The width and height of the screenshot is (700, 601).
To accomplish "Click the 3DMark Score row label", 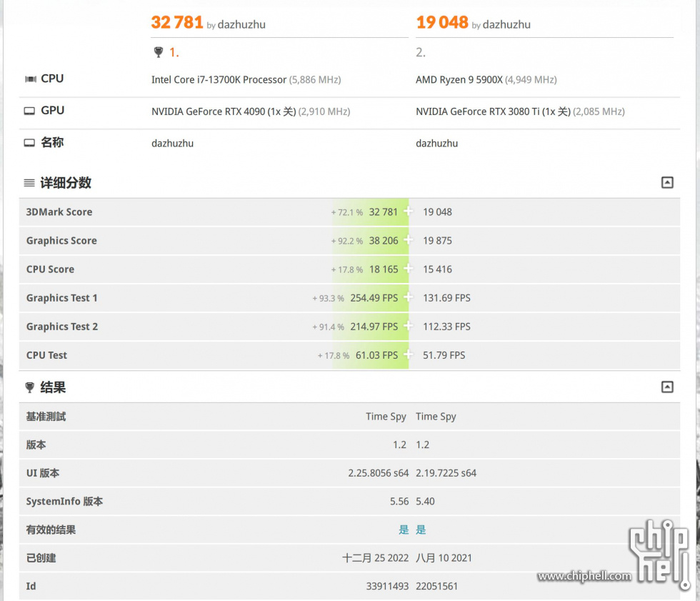I will 59,212.
